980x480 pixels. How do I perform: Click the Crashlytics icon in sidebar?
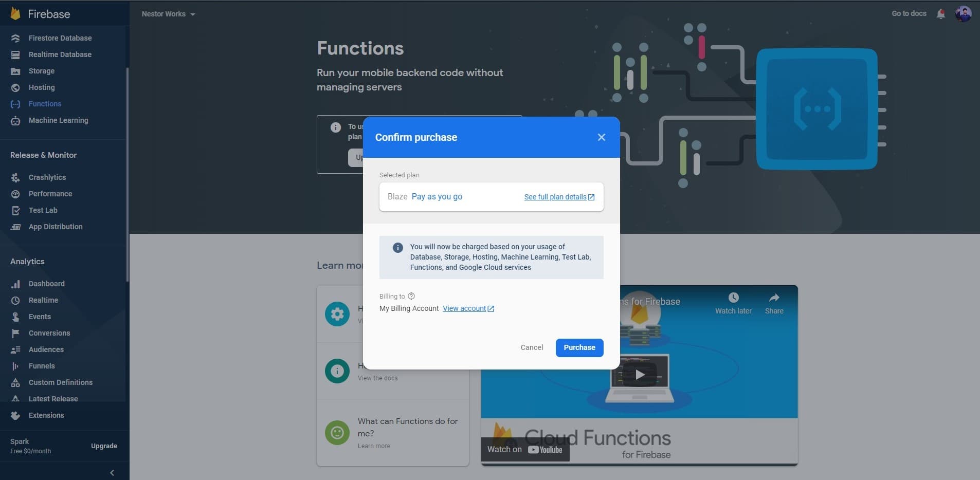coord(15,177)
